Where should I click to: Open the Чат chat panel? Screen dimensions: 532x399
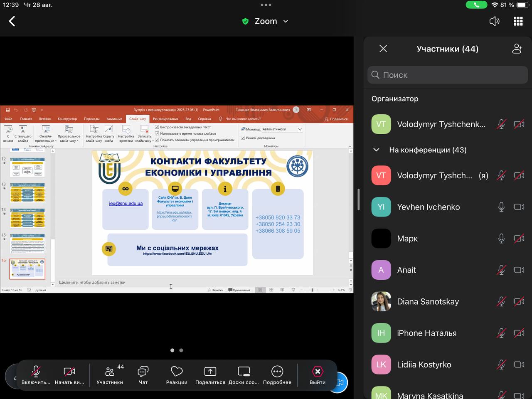[143, 374]
